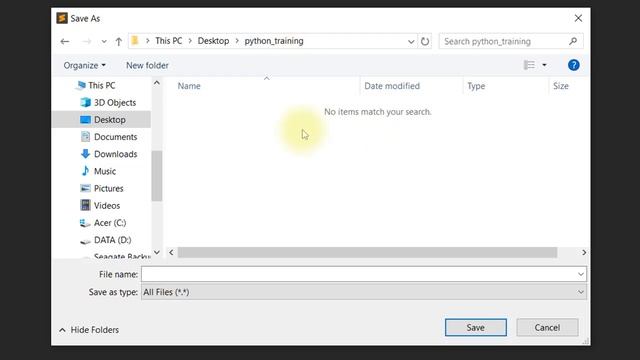Open the Save as type combo box
640x360 pixels.
click(x=364, y=292)
